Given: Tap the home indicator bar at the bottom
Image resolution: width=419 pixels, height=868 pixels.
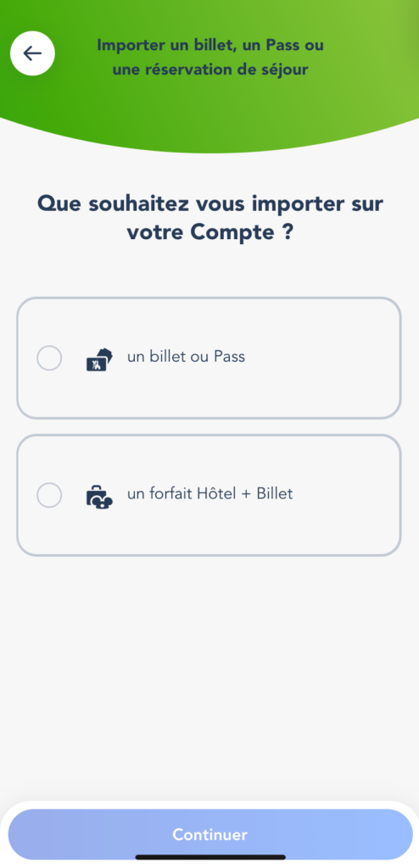Looking at the screenshot, I should click(x=210, y=857).
